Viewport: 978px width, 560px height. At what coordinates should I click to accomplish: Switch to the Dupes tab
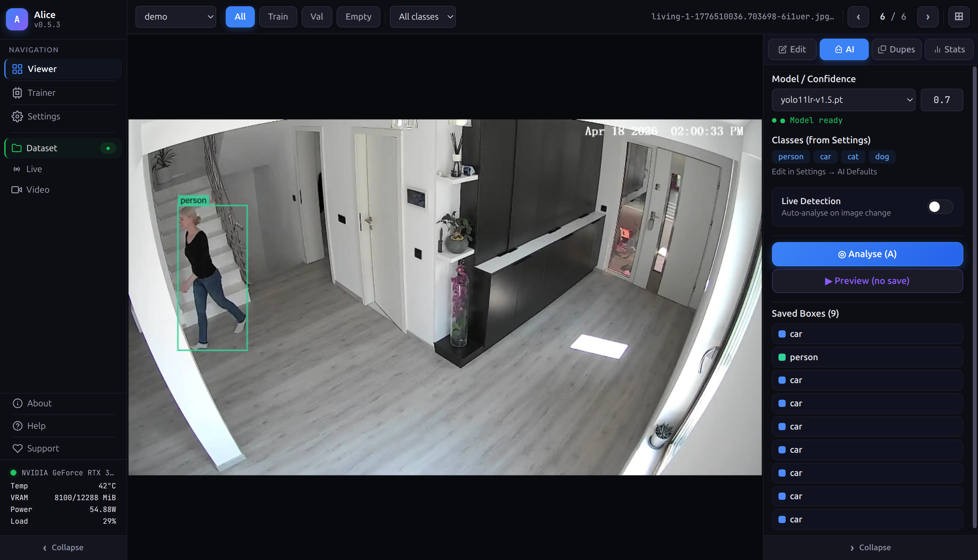896,49
